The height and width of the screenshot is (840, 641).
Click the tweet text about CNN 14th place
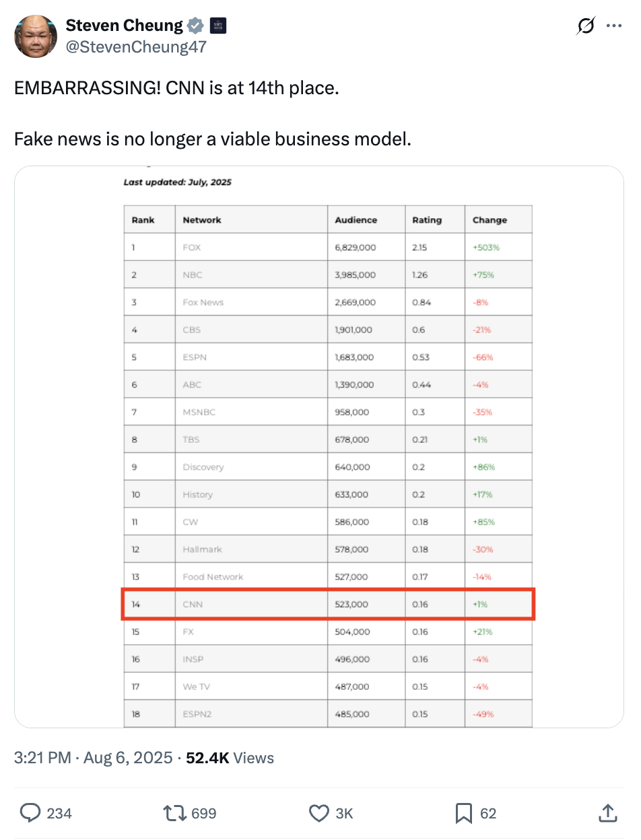pyautogui.click(x=176, y=88)
